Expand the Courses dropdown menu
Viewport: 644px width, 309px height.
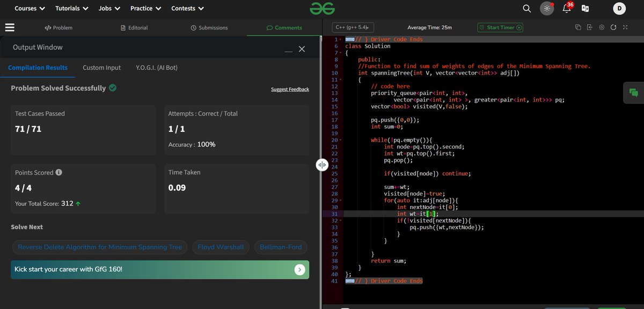29,8
